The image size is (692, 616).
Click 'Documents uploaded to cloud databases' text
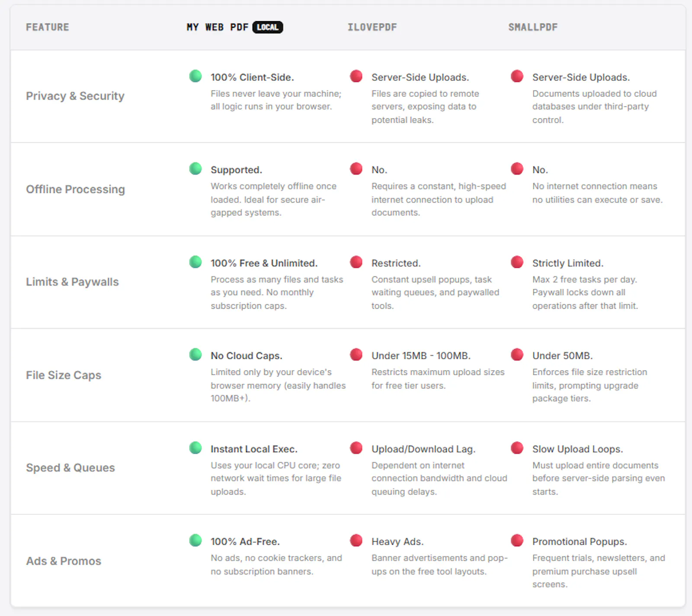[x=595, y=107]
